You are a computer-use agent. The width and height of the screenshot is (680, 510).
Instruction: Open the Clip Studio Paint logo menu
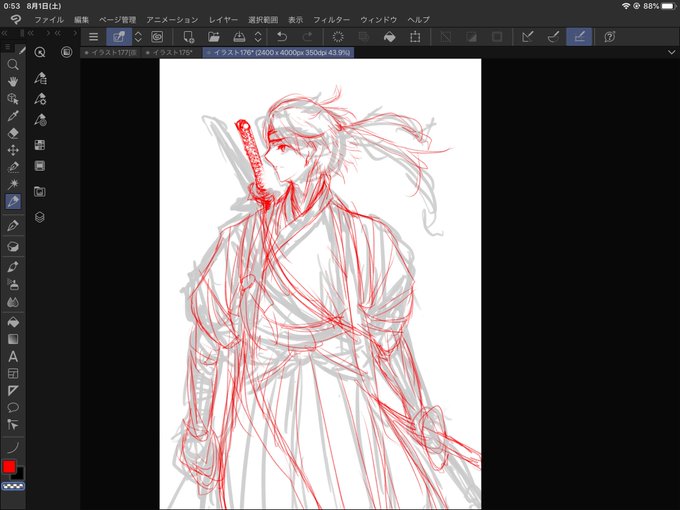[x=16, y=20]
